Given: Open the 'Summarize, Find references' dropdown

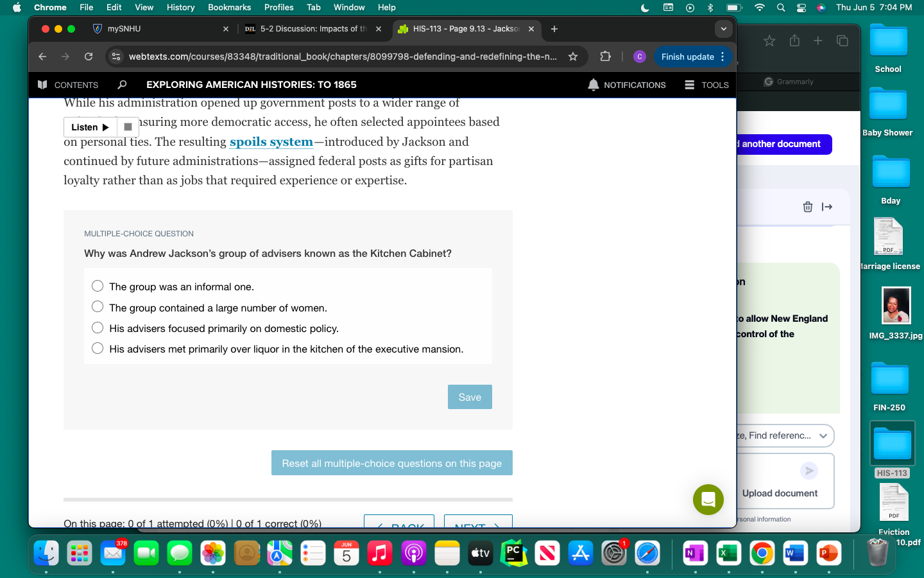Looking at the screenshot, I should (823, 435).
